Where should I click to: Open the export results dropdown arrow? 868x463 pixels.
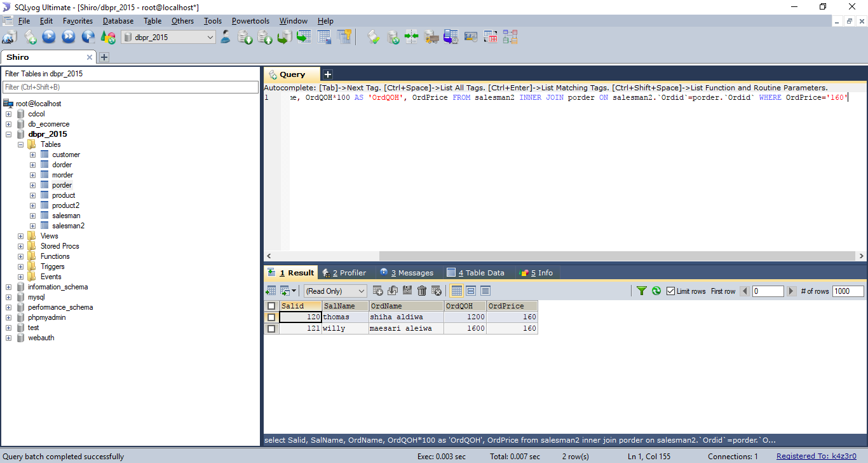tap(294, 291)
